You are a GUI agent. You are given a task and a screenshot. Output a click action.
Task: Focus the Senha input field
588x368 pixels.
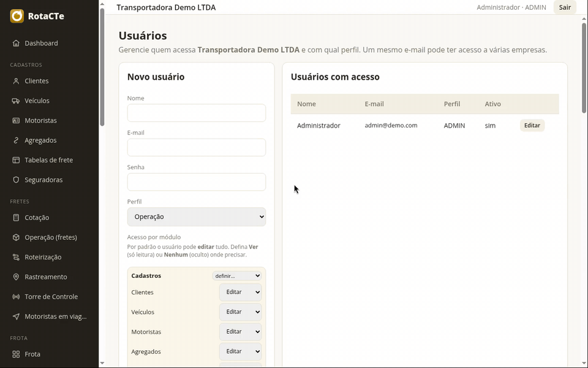[197, 182]
